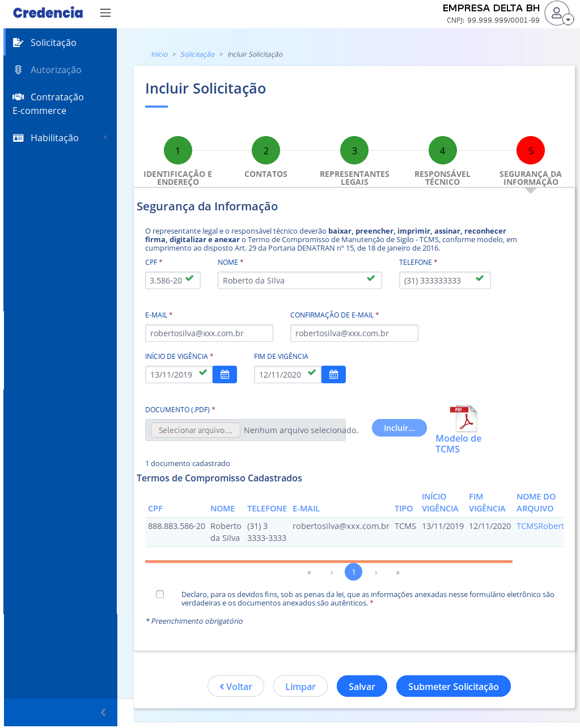Screen dimensions: 580x728
Task: Go to step 1 Identificação e Endereço
Action: coord(177,151)
